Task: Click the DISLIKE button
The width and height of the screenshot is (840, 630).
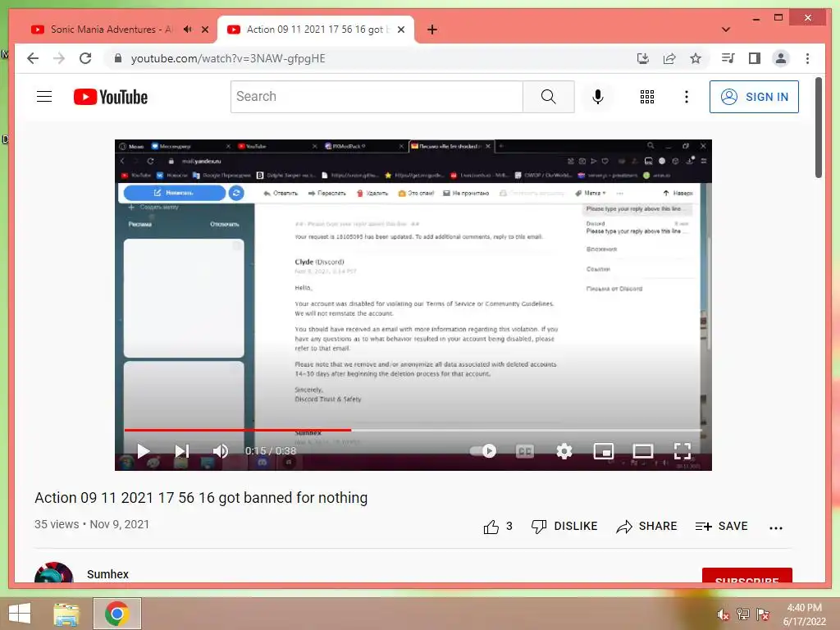Action: click(x=564, y=526)
